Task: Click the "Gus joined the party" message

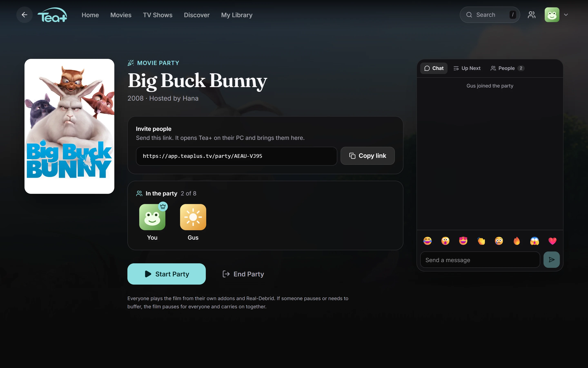Action: (x=490, y=86)
